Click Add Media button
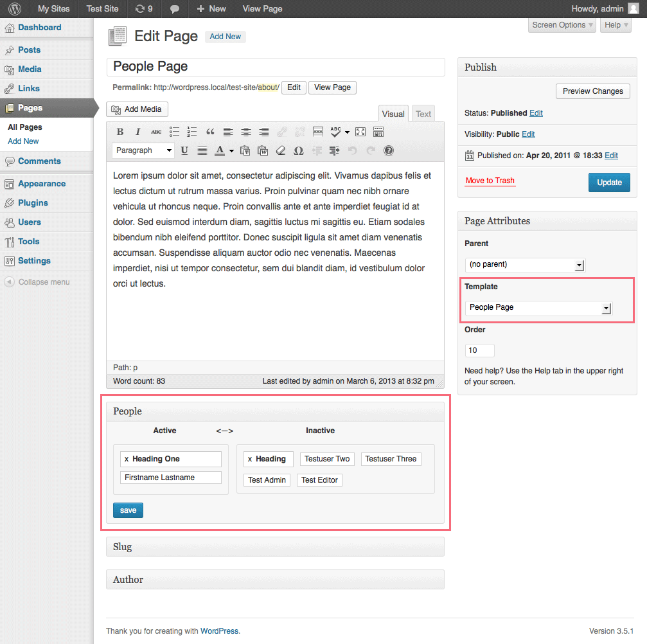 (137, 109)
